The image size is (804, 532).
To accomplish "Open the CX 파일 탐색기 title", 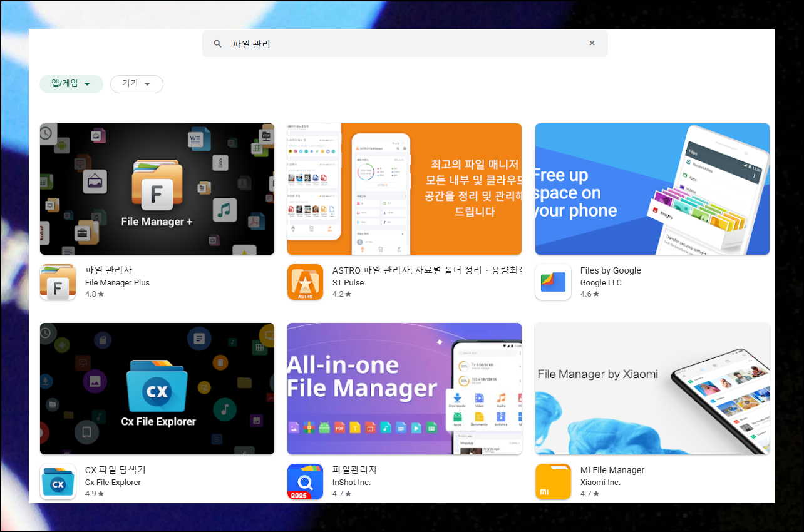I will [x=115, y=470].
